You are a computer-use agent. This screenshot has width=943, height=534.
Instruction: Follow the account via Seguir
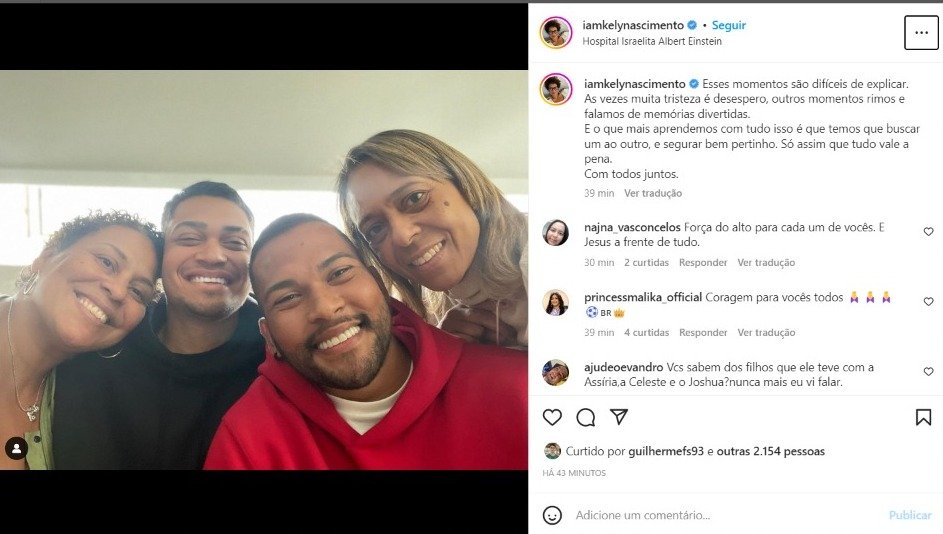click(728, 25)
